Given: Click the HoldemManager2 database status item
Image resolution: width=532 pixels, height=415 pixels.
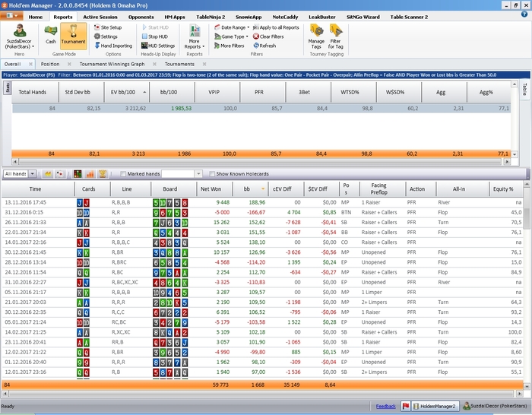Looking at the screenshot, I should (x=434, y=406).
